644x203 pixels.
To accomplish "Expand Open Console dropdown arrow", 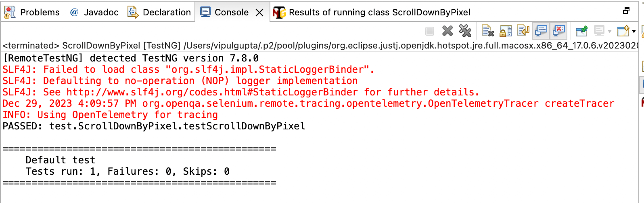I will [x=634, y=31].
